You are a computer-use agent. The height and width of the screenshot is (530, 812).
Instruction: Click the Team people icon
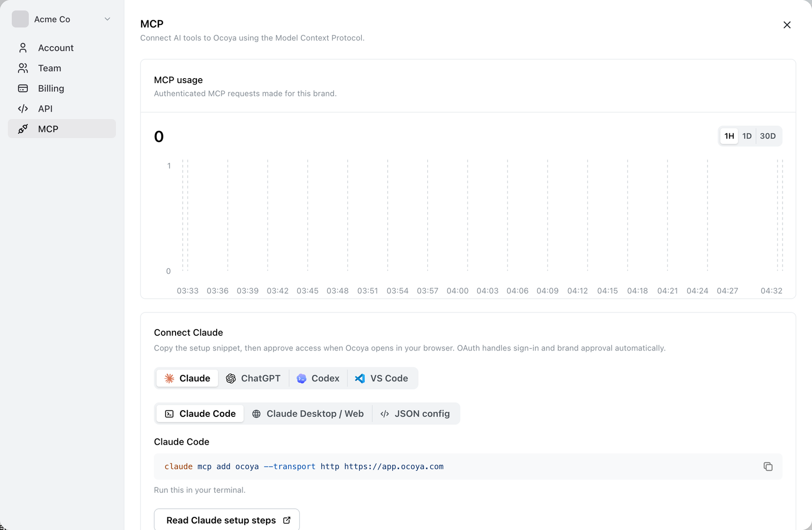pyautogui.click(x=23, y=68)
